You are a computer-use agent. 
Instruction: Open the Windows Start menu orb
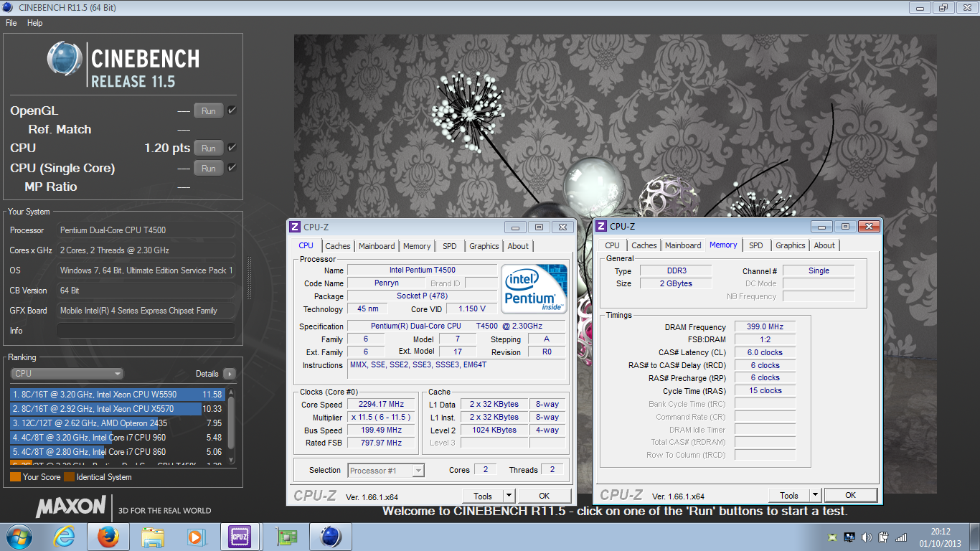18,537
